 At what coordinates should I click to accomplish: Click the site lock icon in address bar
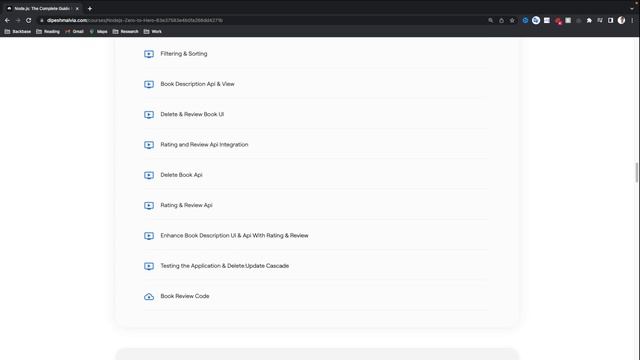click(x=41, y=20)
